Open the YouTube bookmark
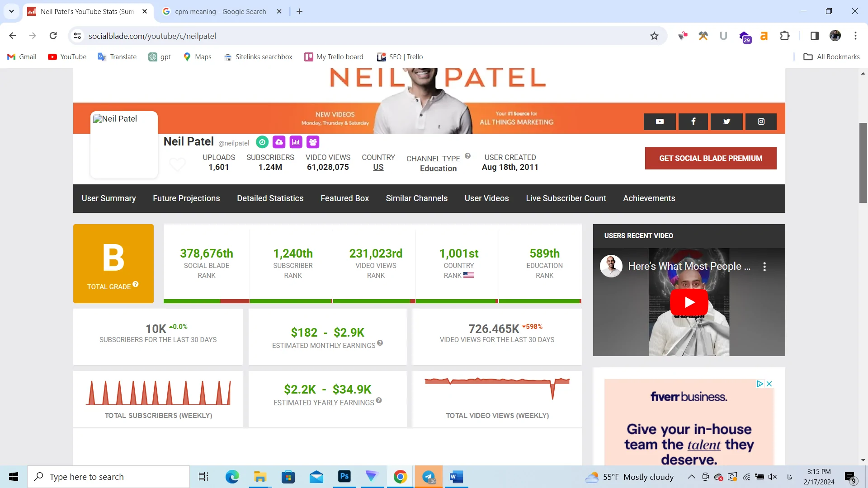This screenshot has height=488, width=868. click(x=67, y=57)
